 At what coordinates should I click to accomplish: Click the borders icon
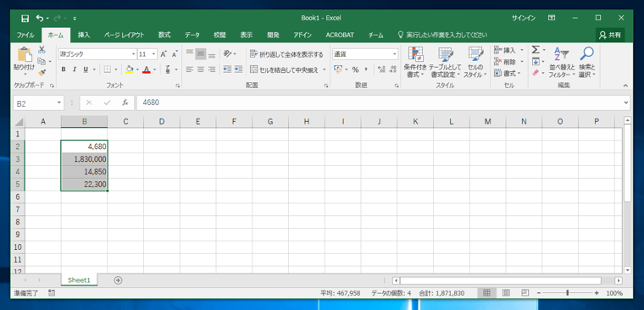pyautogui.click(x=108, y=69)
